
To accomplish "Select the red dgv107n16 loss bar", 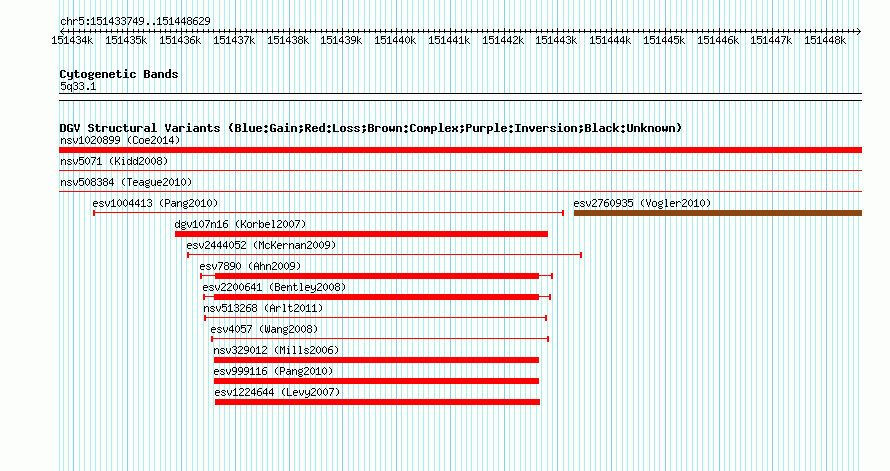I will [361, 234].
